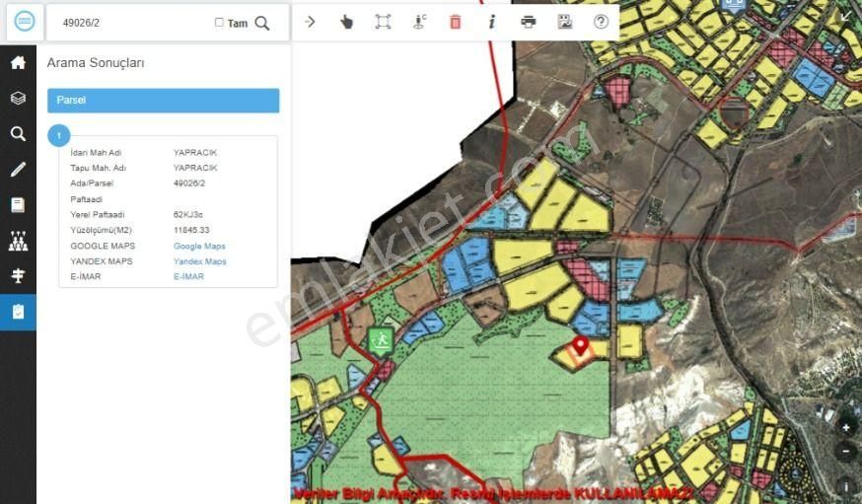
Task: Open the round menu icon at top left
Action: tap(25, 22)
